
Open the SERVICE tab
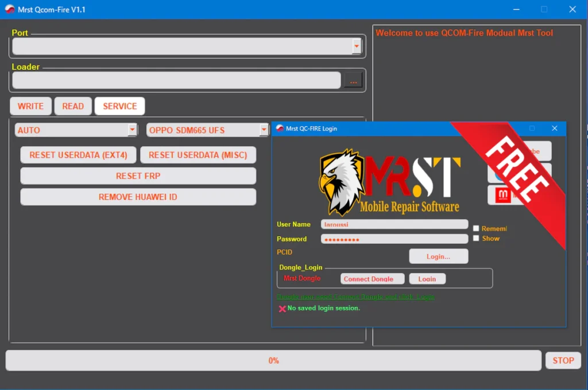(x=119, y=106)
